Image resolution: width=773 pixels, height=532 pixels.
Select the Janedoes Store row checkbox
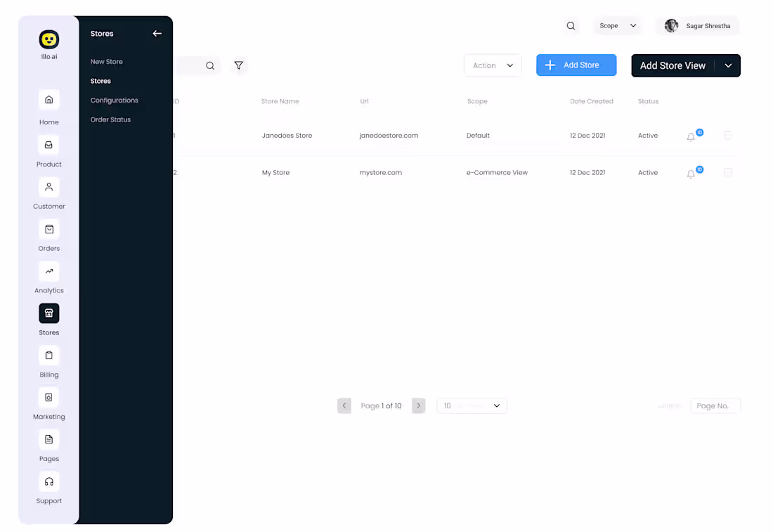click(x=728, y=135)
